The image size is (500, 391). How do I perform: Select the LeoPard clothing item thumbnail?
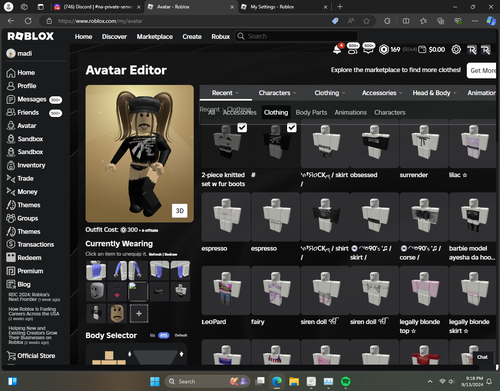point(226,290)
